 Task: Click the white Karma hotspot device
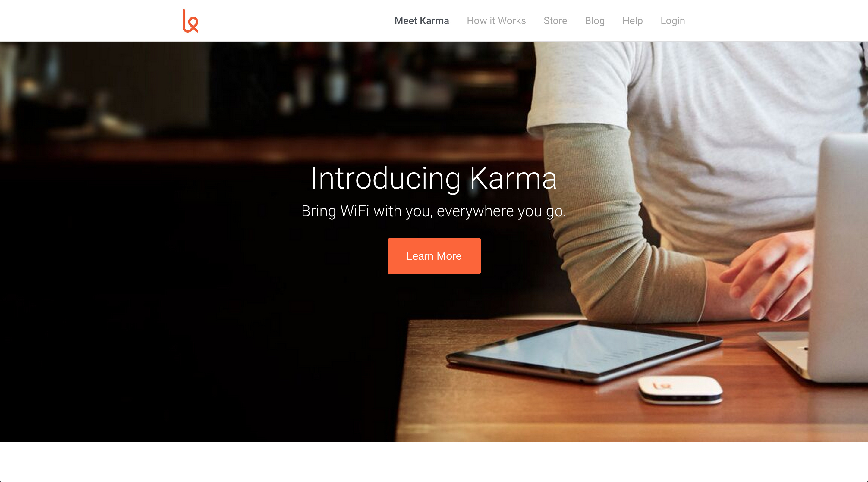pyautogui.click(x=680, y=390)
